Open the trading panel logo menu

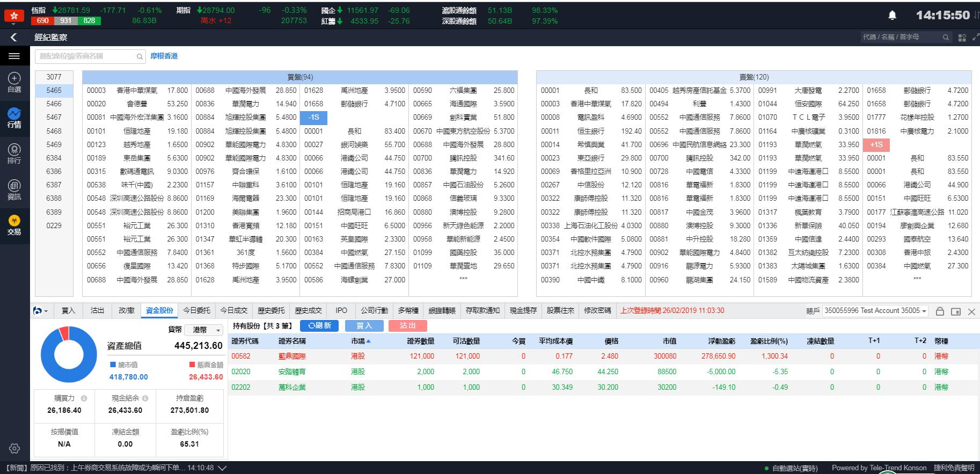point(40,311)
